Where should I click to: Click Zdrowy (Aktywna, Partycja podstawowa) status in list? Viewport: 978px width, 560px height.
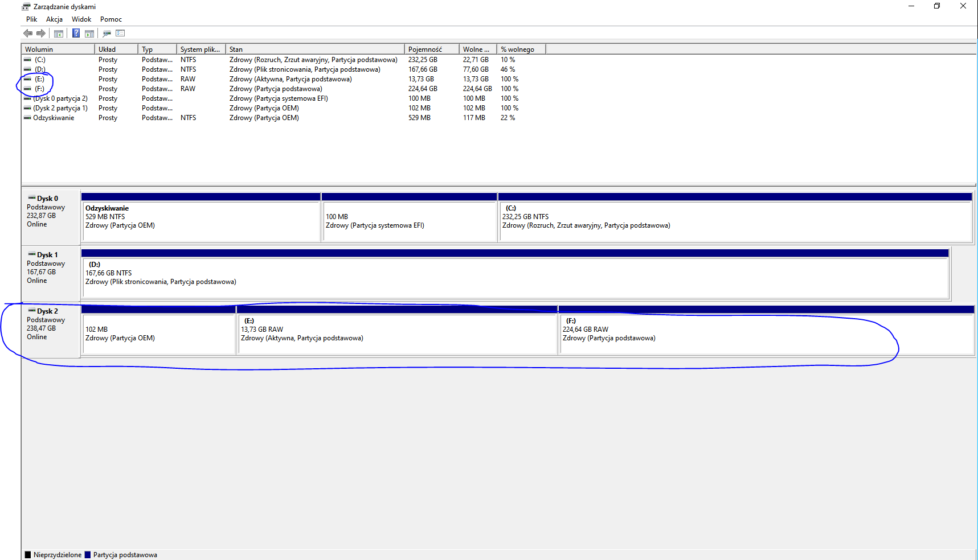(290, 79)
